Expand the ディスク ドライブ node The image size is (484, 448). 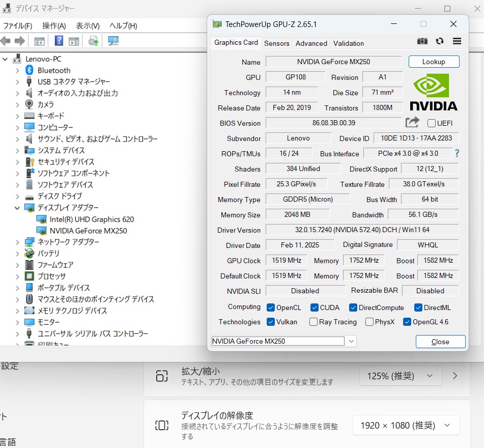17,196
